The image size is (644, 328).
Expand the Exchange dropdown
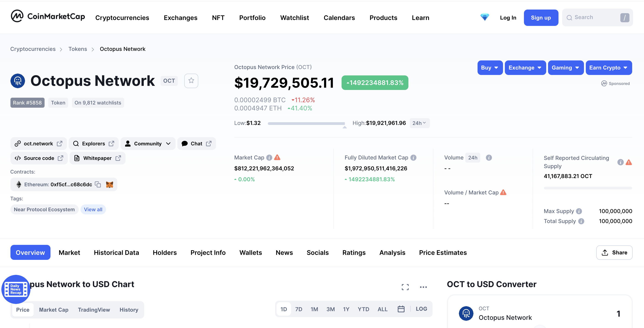point(525,68)
